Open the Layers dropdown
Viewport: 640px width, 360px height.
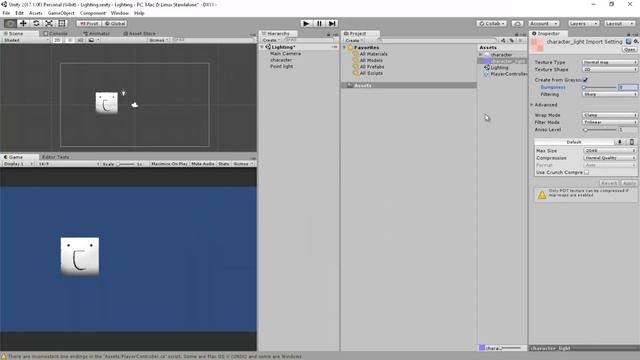pyautogui.click(x=583, y=24)
